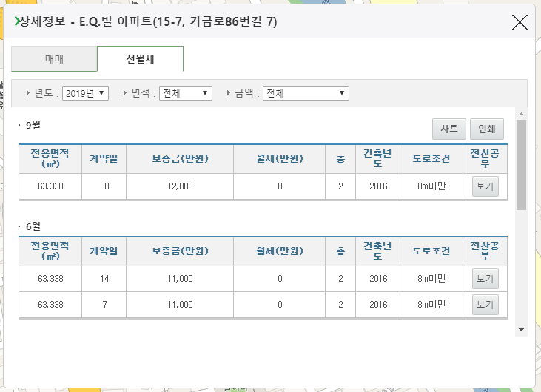Click 보증금 11,000 in the day 14 row
The width and height of the screenshot is (541, 392).
tap(180, 279)
